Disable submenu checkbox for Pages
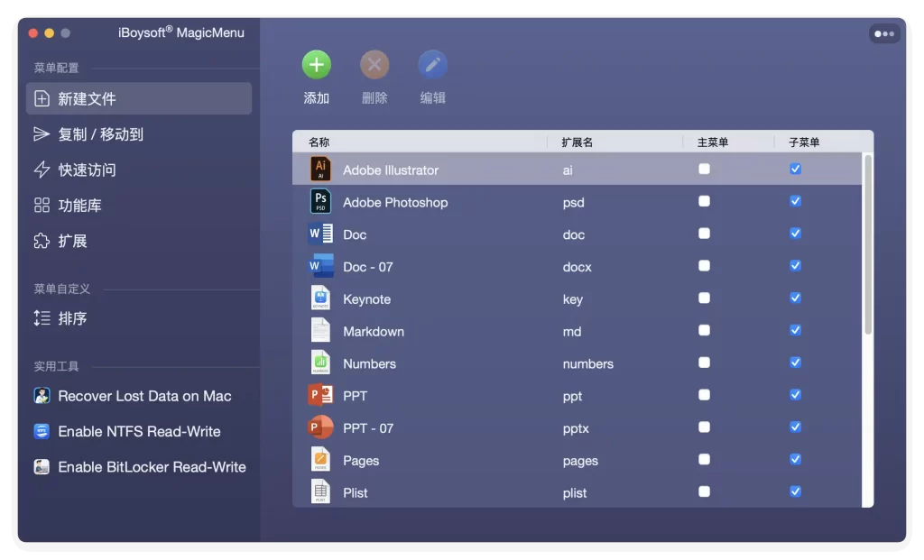The image size is (924, 560). pyautogui.click(x=795, y=459)
